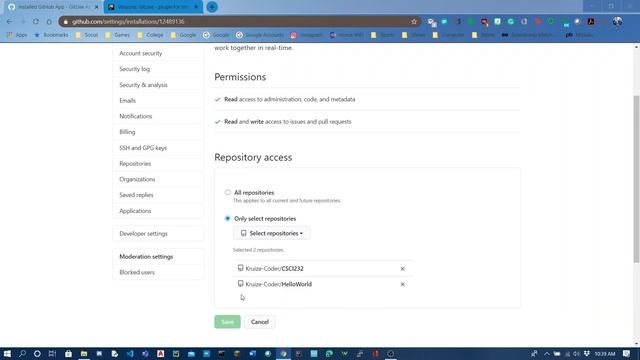
Task: Reload the page with the refresh icon
Action: point(36,22)
